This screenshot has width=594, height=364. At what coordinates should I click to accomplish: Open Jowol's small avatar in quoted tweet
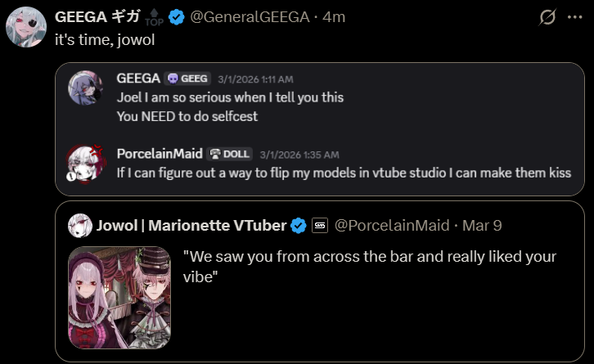coord(80,226)
